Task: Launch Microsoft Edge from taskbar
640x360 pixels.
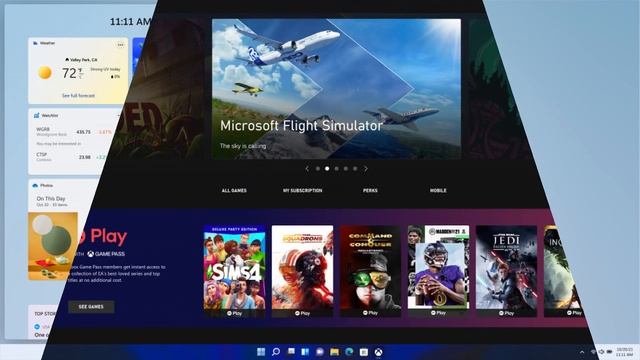Action: pyautogui.click(x=349, y=352)
